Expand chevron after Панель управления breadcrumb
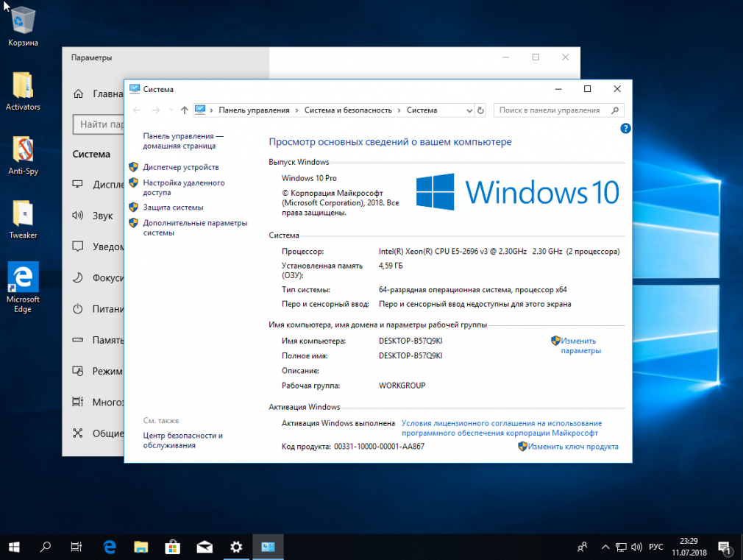The image size is (743, 560). 296,110
